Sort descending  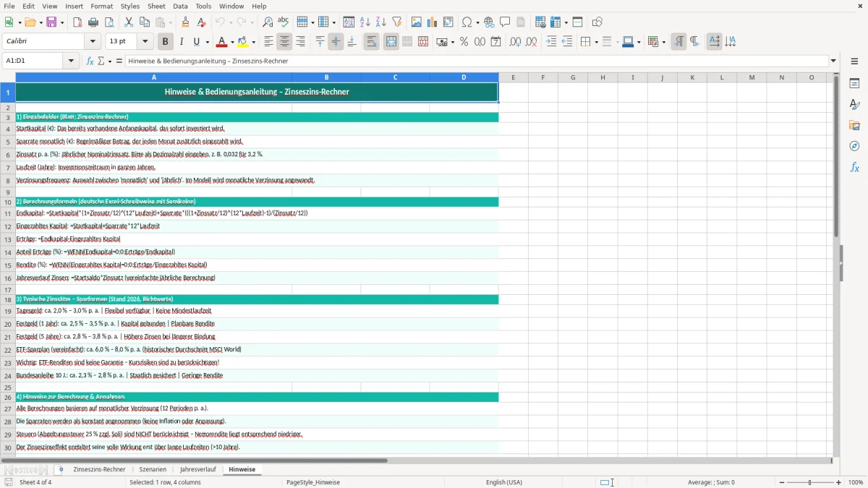point(381,22)
